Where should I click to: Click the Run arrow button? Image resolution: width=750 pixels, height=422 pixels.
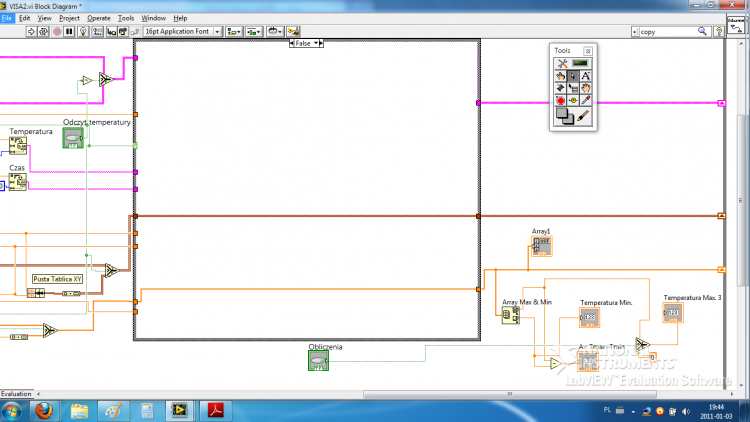[x=31, y=32]
